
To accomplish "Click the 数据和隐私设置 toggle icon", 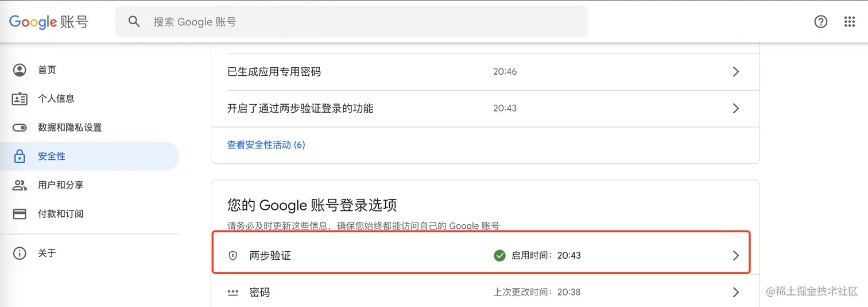I will (20, 128).
